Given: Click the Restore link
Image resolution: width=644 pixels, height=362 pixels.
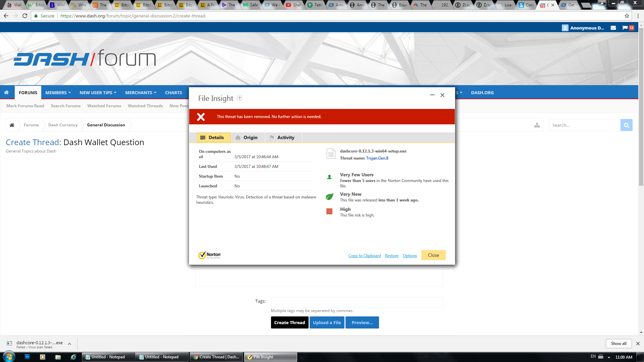Looking at the screenshot, I should coord(392,255).
